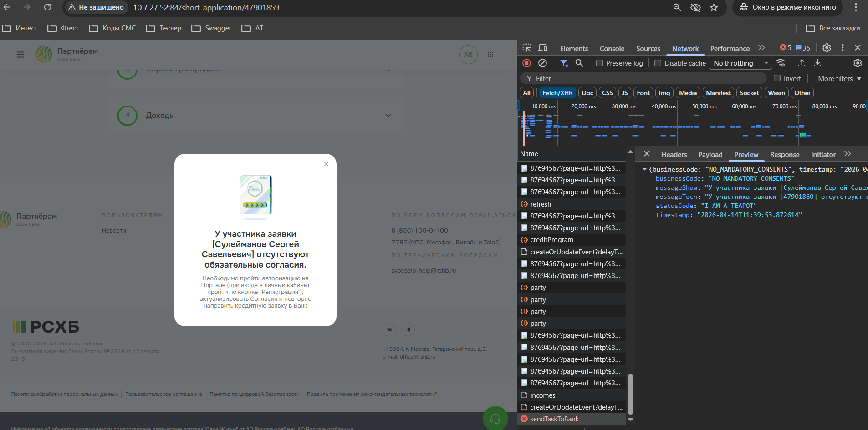Enable the Preserve log checkbox
This screenshot has height=430, width=868.
(x=599, y=63)
